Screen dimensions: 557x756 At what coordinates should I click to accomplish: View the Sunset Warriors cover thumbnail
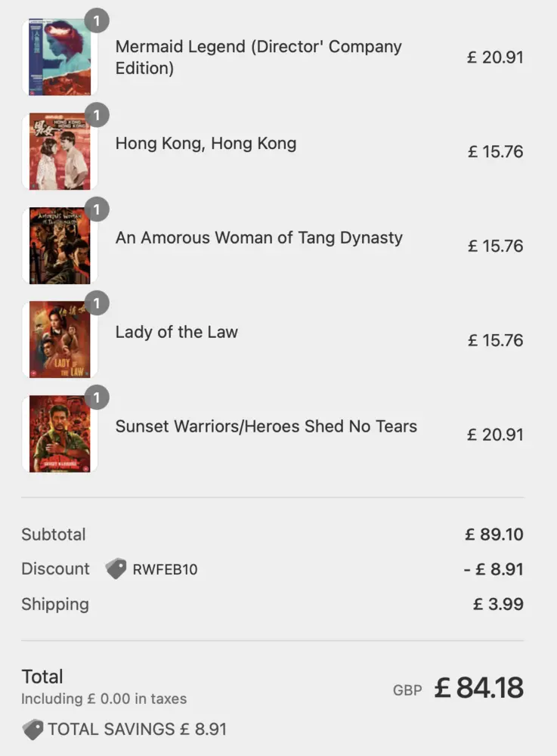click(59, 434)
